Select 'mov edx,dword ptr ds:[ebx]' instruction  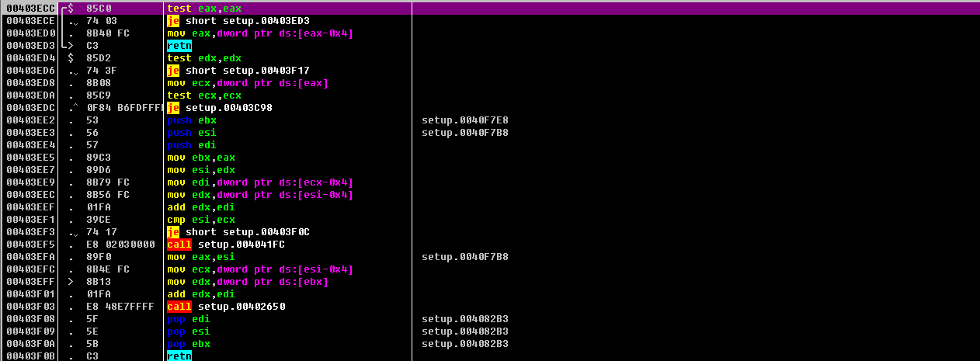point(248,282)
